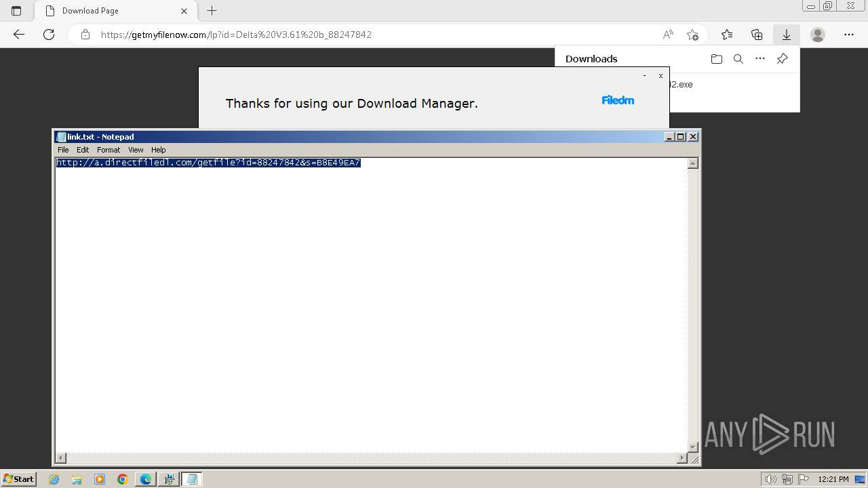Open the profile avatar icon

pyautogui.click(x=818, y=35)
